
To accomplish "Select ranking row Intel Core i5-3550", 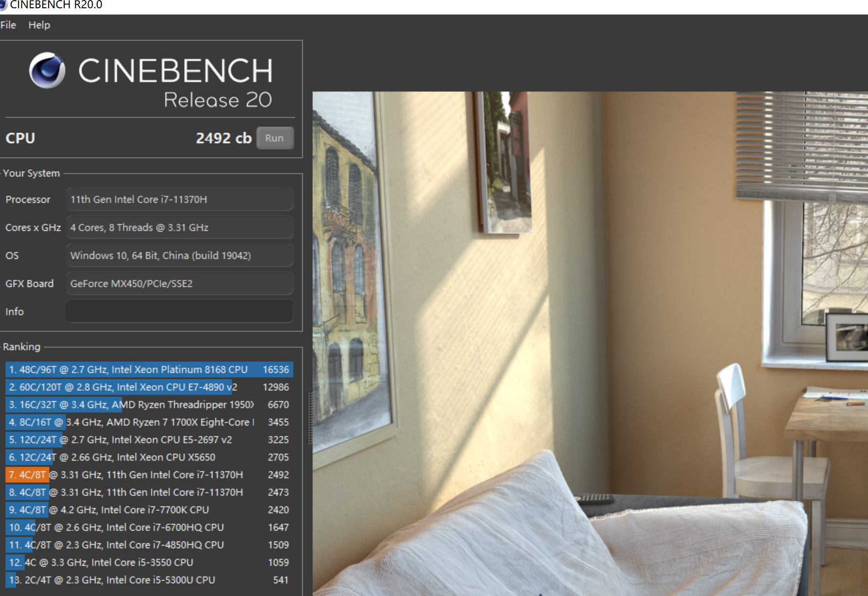I will 149,562.
